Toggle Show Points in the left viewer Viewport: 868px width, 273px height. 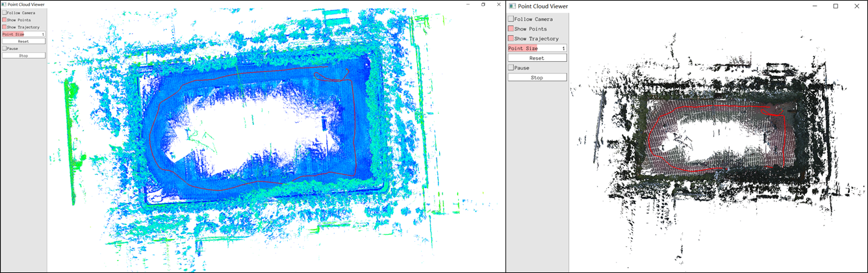4,19
